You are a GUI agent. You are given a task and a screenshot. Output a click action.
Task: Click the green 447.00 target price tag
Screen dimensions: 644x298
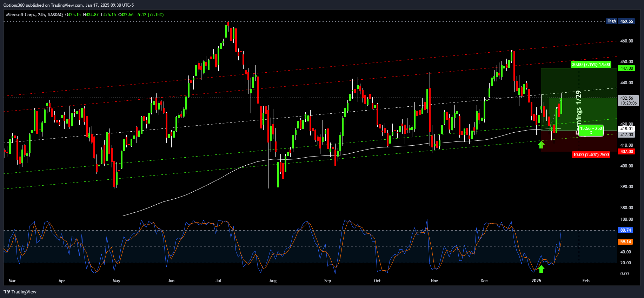[x=626, y=68]
